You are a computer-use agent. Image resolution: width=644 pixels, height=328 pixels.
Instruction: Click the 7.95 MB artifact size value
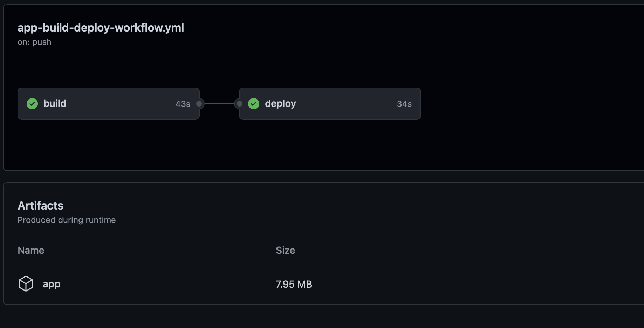[x=294, y=284]
